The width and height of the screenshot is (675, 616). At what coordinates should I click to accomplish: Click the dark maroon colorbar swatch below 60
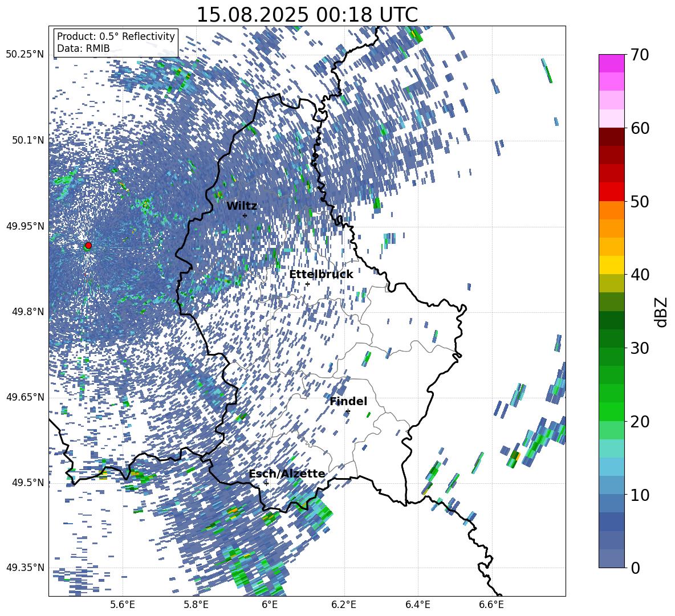click(x=612, y=136)
